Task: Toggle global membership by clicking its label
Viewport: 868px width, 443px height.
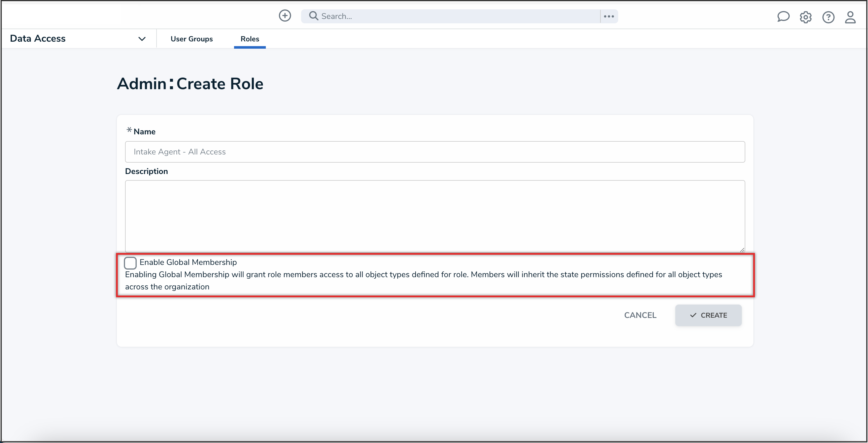Action: pos(188,262)
